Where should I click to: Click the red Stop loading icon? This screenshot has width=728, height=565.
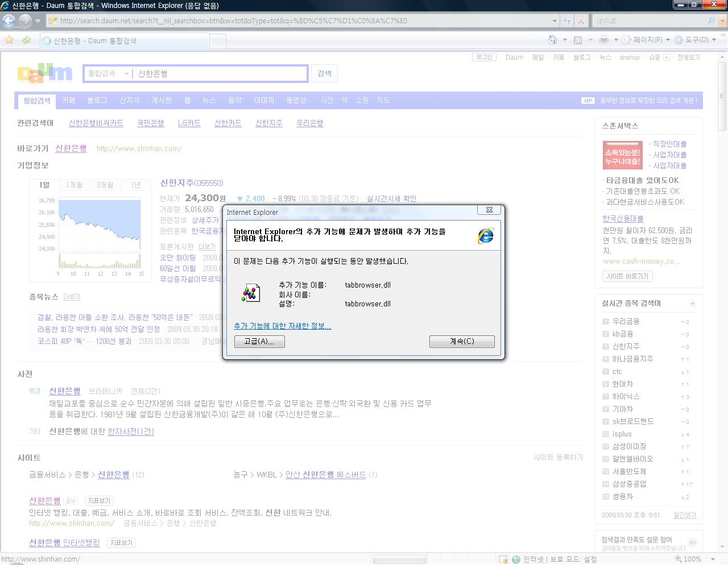[x=581, y=21]
